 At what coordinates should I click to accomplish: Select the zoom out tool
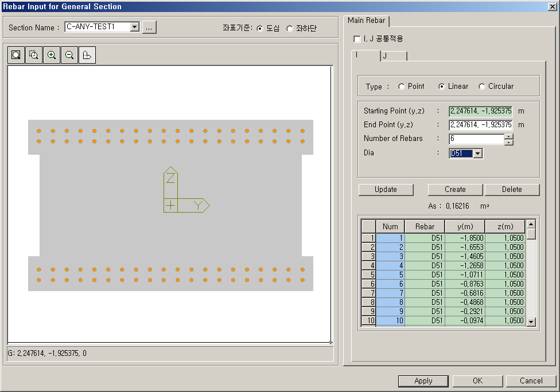[x=68, y=54]
